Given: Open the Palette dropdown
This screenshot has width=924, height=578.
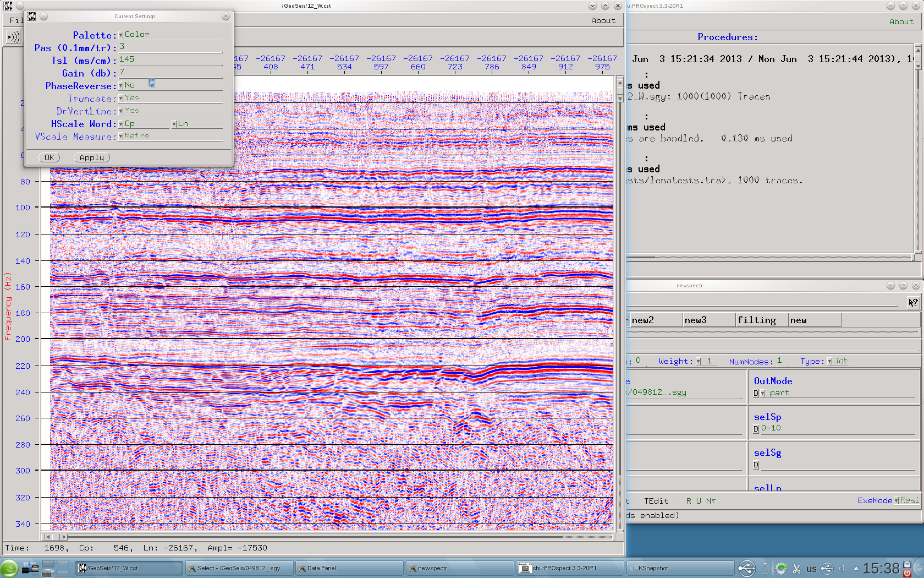Looking at the screenshot, I should [121, 35].
